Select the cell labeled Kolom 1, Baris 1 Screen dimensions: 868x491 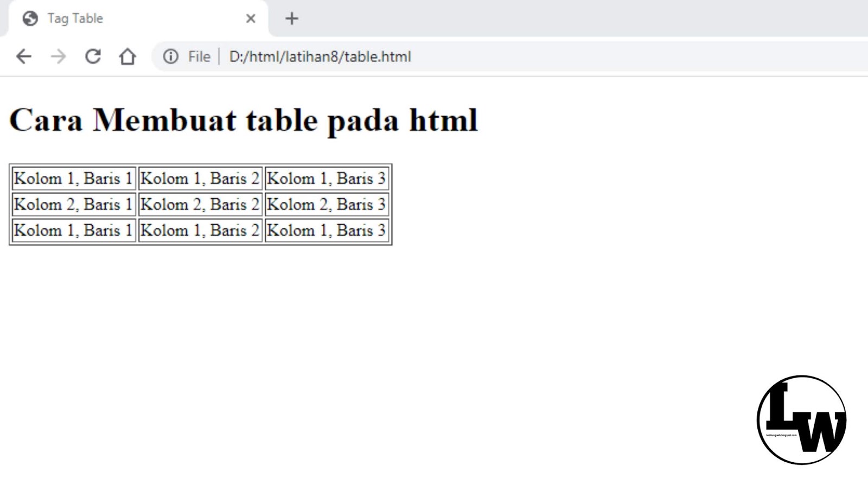coord(73,178)
